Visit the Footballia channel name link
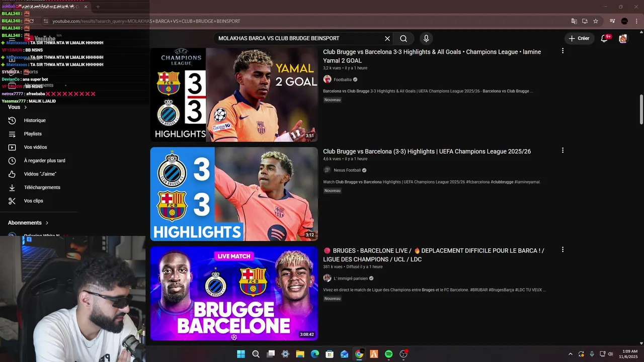Image resolution: width=644 pixels, height=362 pixels. (x=343, y=79)
